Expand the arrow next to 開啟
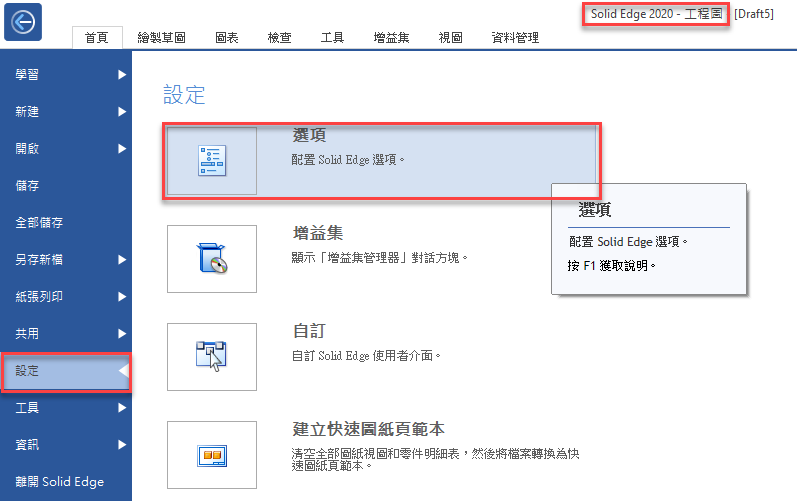This screenshot has width=797, height=501. click(122, 149)
